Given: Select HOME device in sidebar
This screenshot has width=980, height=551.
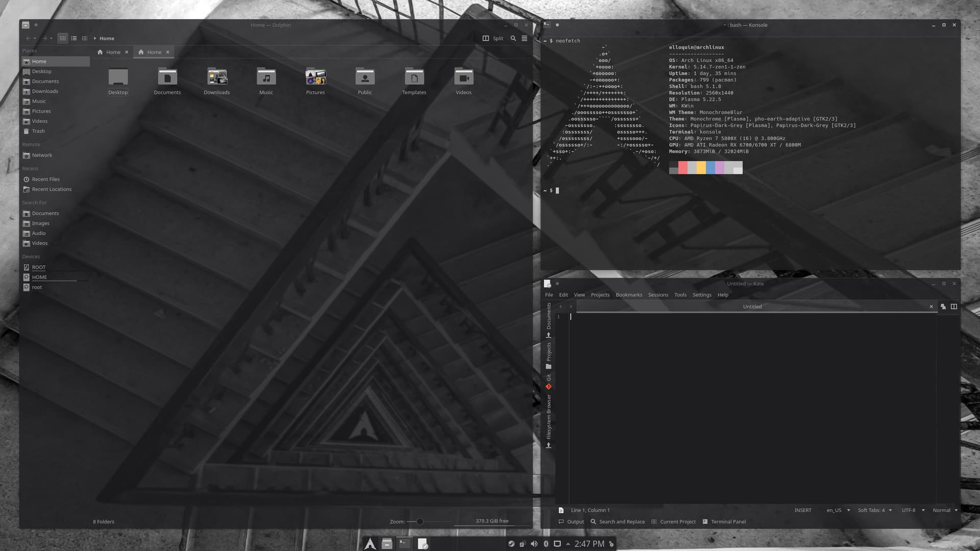Looking at the screenshot, I should pyautogui.click(x=56, y=277).
